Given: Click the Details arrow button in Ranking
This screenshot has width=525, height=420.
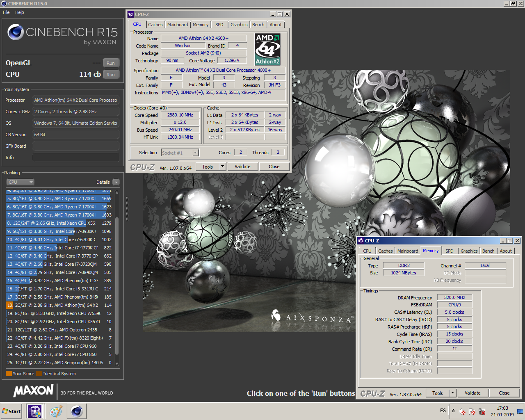Looking at the screenshot, I should click(x=116, y=182).
